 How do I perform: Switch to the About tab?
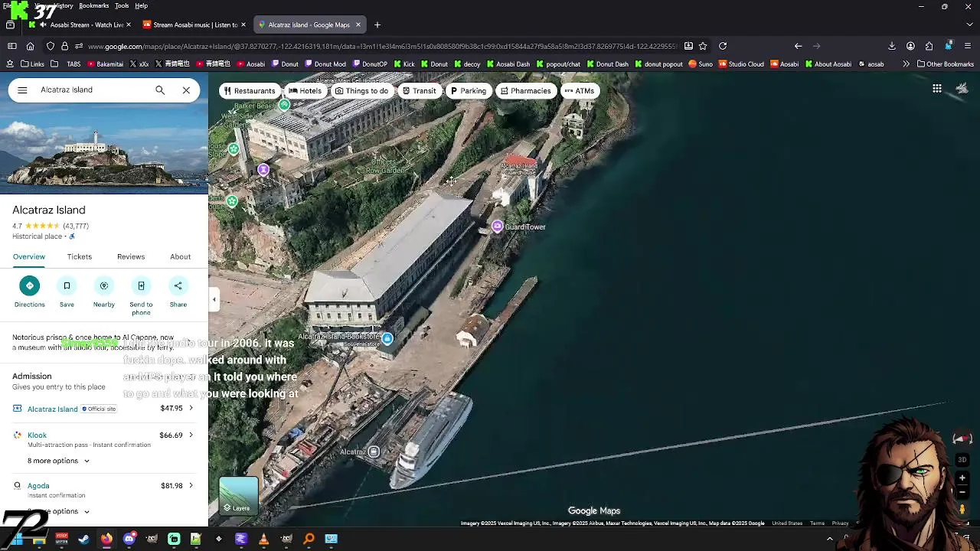181,257
